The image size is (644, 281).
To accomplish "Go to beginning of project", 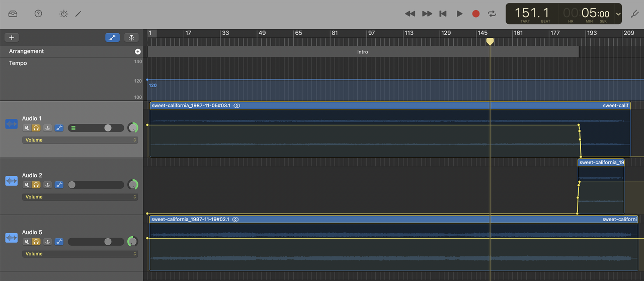I will pyautogui.click(x=443, y=14).
